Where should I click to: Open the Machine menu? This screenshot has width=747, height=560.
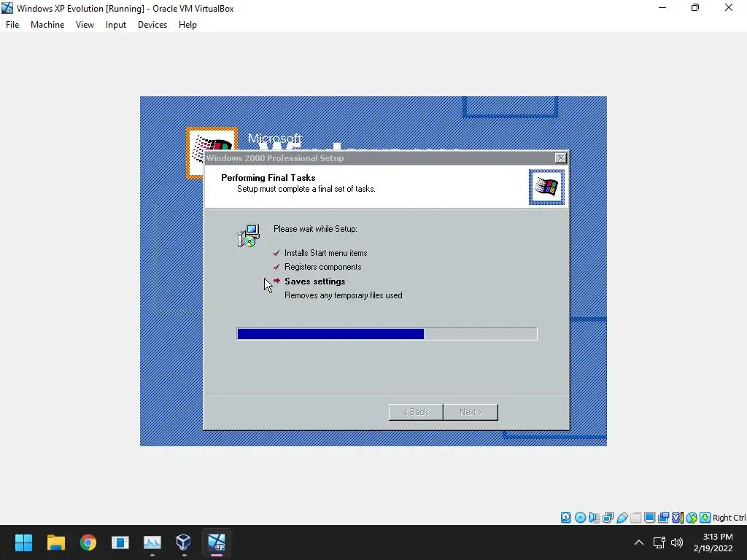[x=47, y=25]
